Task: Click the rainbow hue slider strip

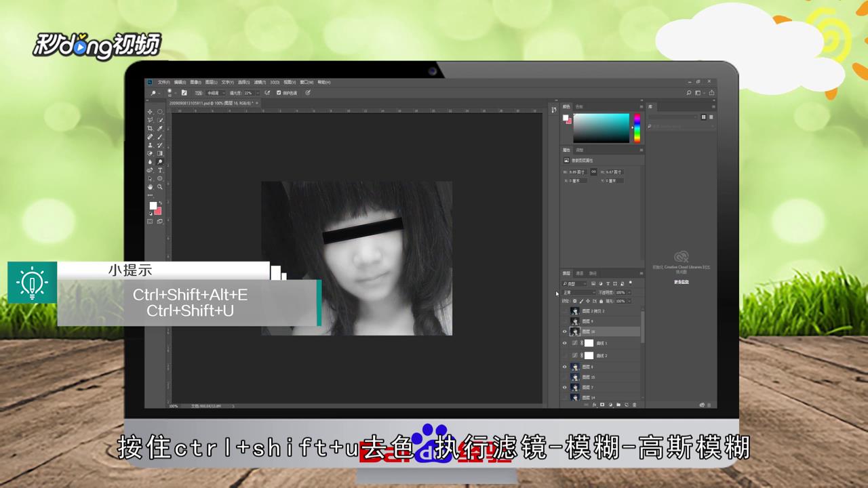Action: pyautogui.click(x=637, y=128)
